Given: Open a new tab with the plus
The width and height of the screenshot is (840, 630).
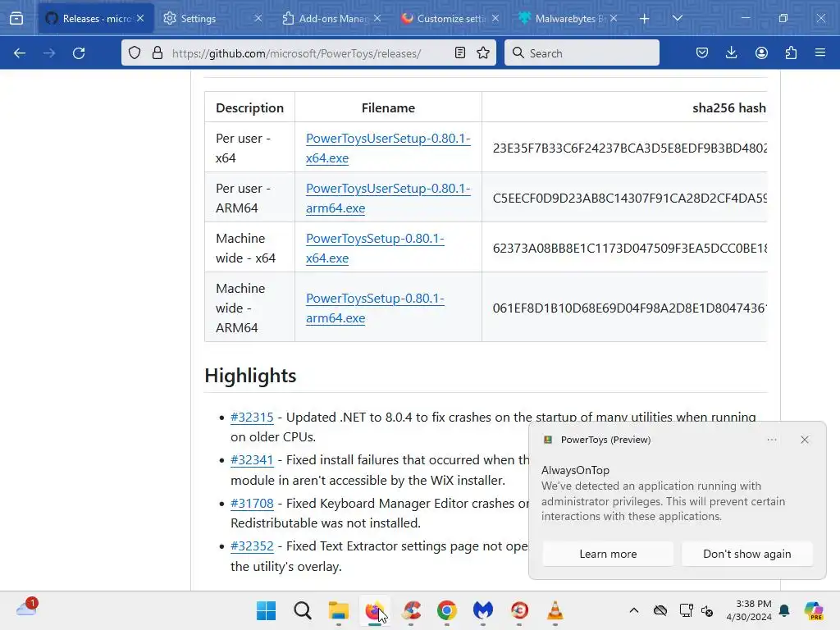Looking at the screenshot, I should 645,19.
